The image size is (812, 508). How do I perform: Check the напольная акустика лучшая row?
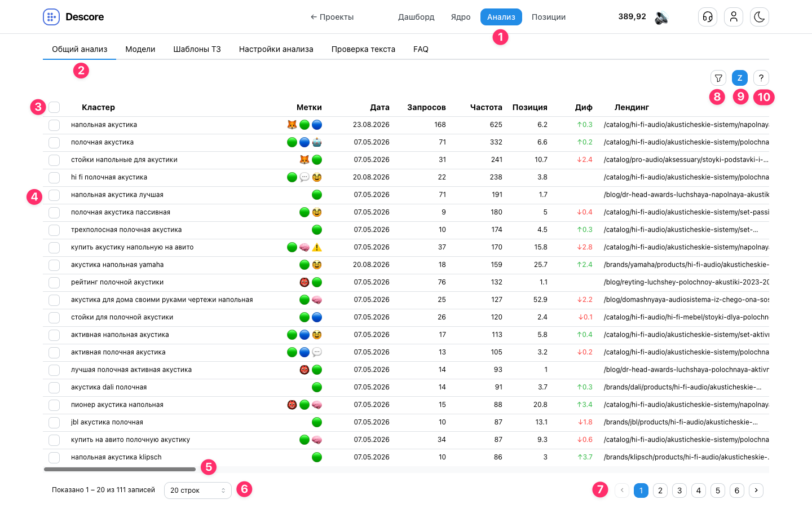click(54, 195)
